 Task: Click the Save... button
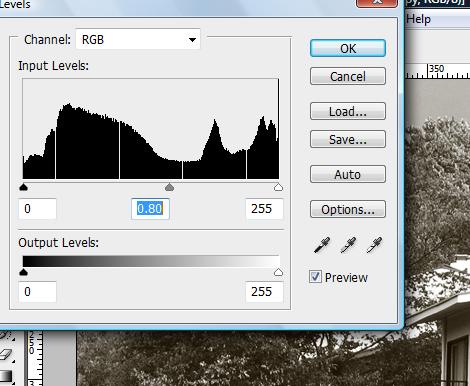pos(348,139)
